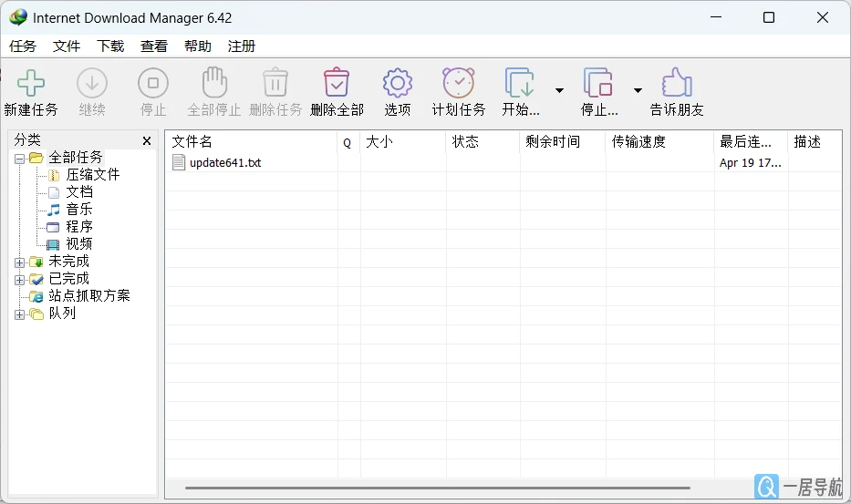Expand the 未完成 tree node
851x504 pixels.
click(19, 263)
